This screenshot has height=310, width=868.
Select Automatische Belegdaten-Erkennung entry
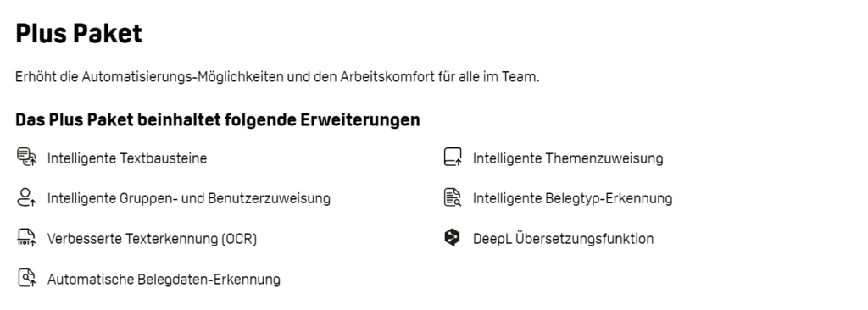tap(164, 279)
